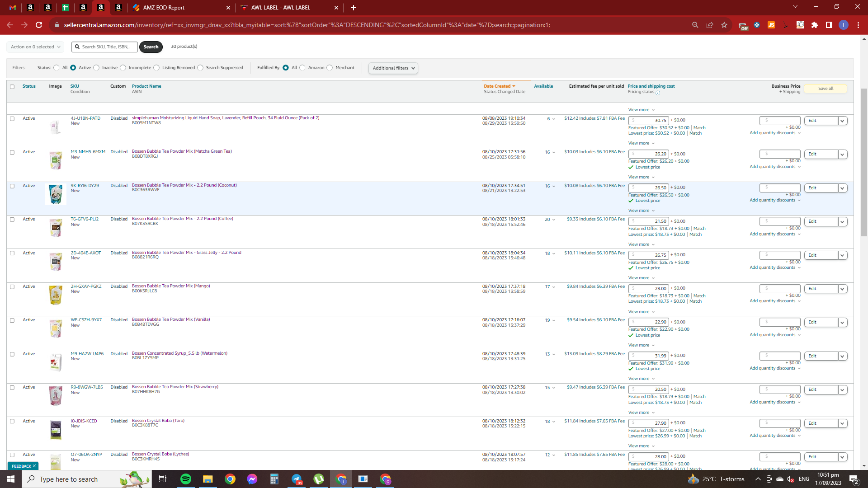Image resolution: width=868 pixels, height=488 pixels.
Task: Open the pinned Gmail tab
Action: tap(13, 8)
